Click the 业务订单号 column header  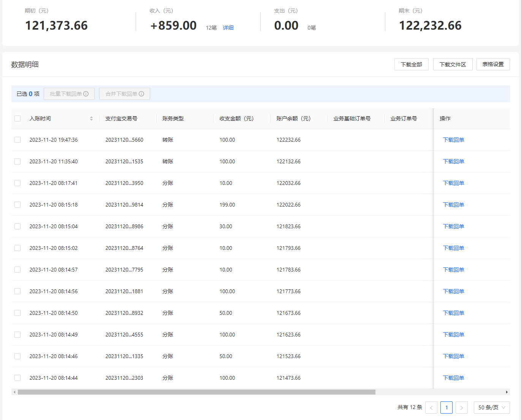coord(404,118)
